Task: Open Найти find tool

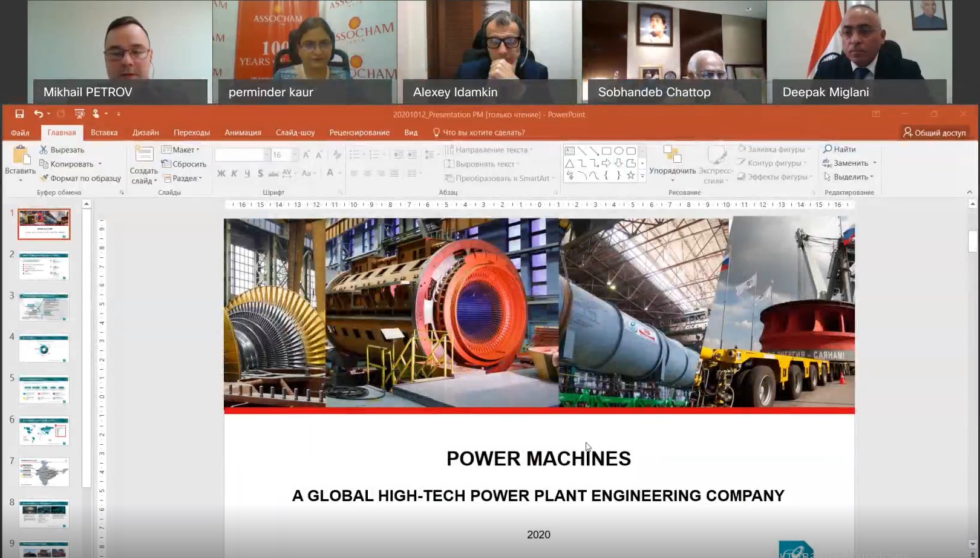Action: click(840, 149)
